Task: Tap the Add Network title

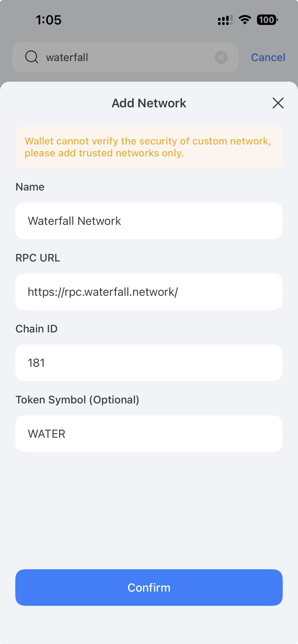Action: click(149, 103)
